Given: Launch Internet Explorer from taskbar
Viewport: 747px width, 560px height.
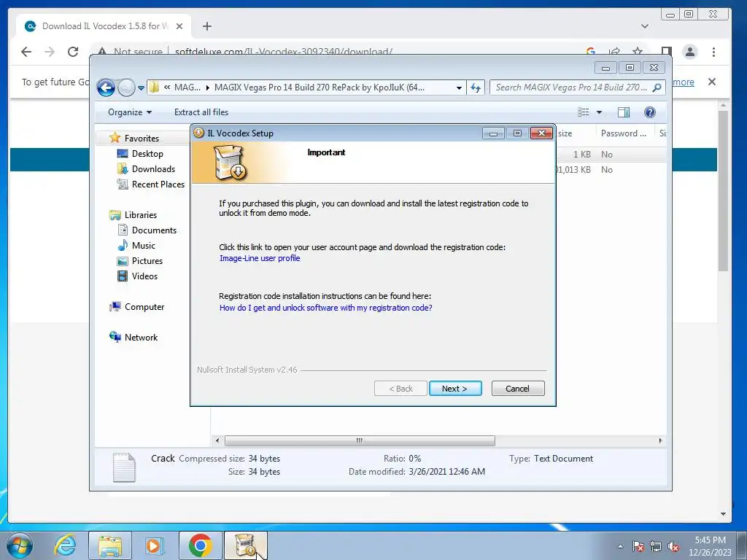Looking at the screenshot, I should pyautogui.click(x=65, y=545).
